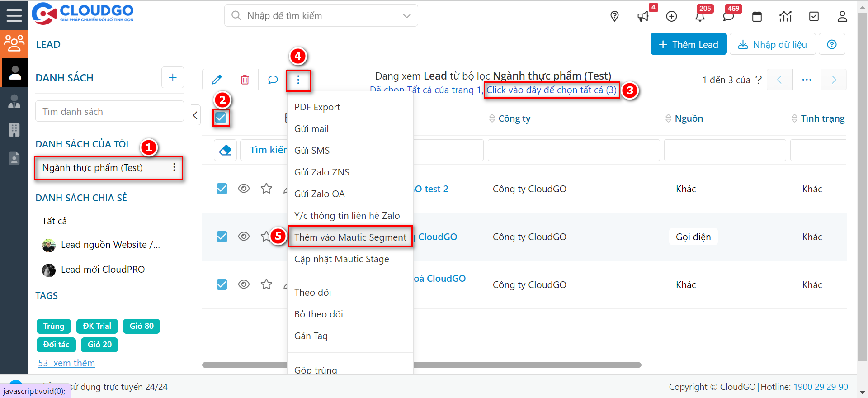The width and height of the screenshot is (868, 398).
Task: Expand the global search dropdown arrow
Action: (406, 16)
